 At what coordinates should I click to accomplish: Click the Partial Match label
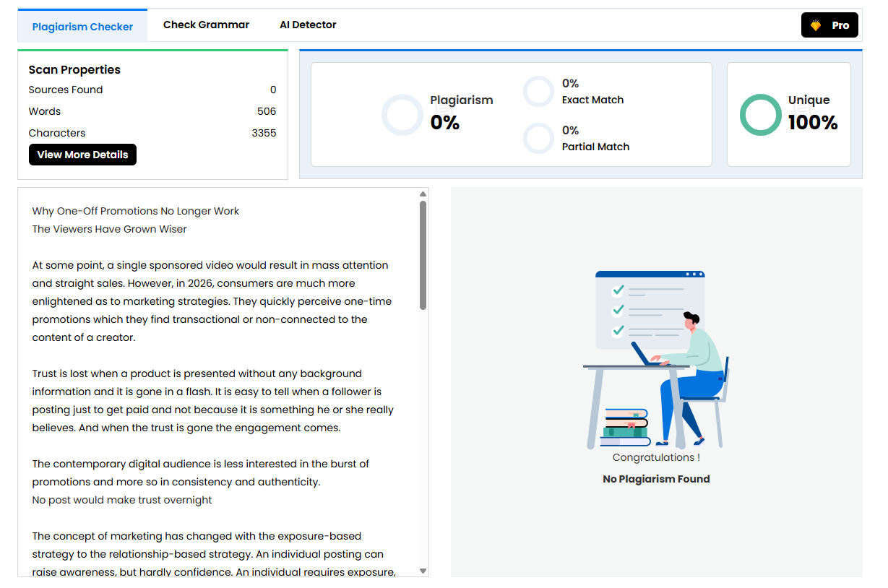click(x=595, y=147)
